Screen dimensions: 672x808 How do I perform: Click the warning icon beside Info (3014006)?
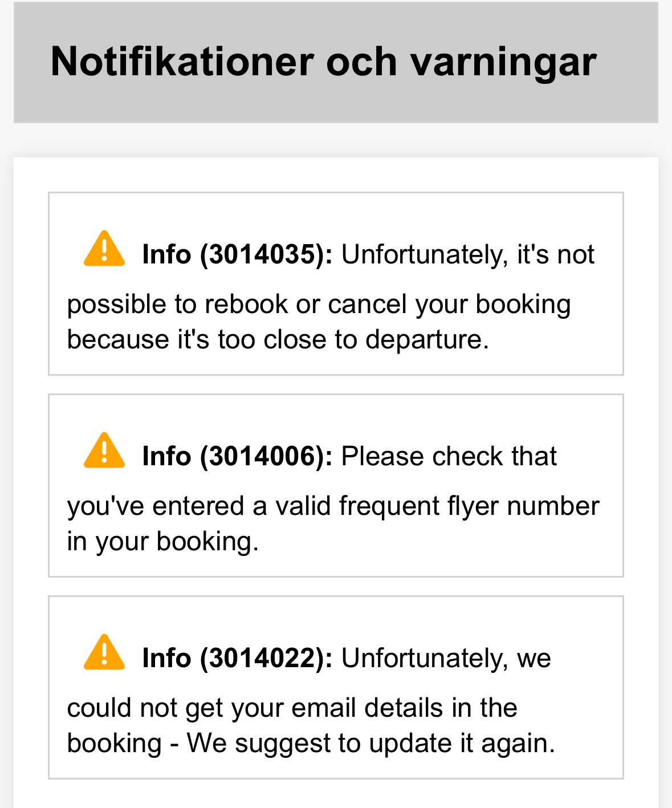point(104,452)
